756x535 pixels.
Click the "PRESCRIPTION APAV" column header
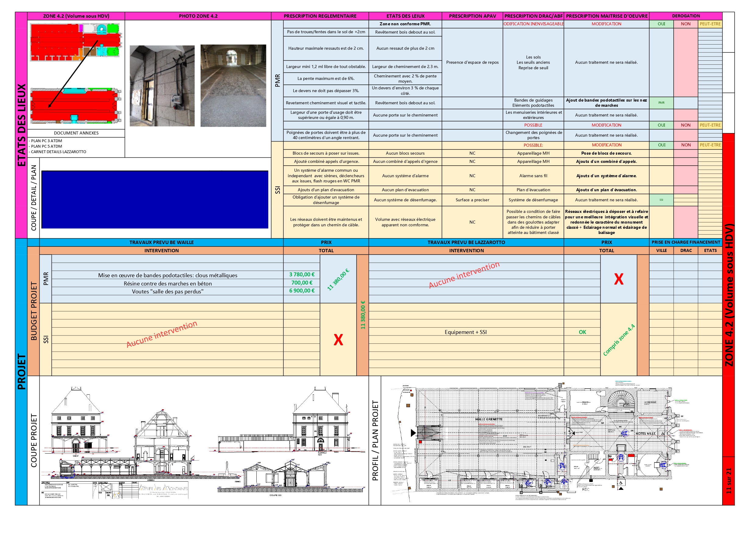click(x=472, y=16)
